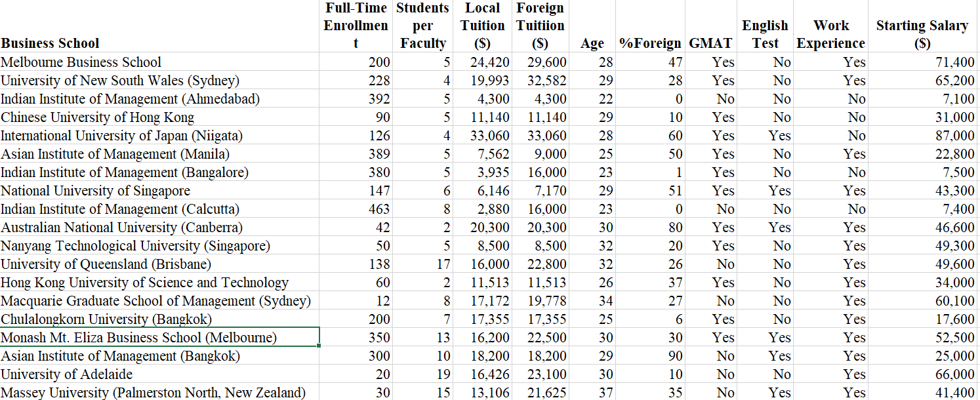Select the %Foreign column header
The image size is (980, 400).
coord(650,26)
